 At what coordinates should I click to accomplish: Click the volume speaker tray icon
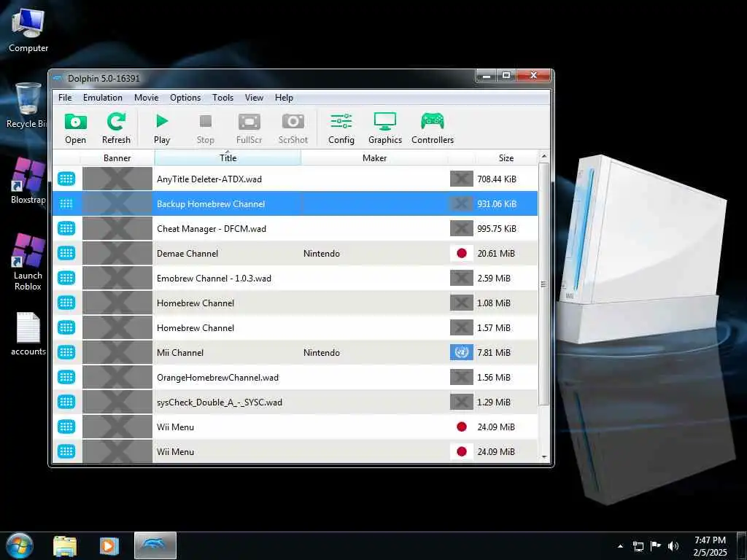coord(673,546)
